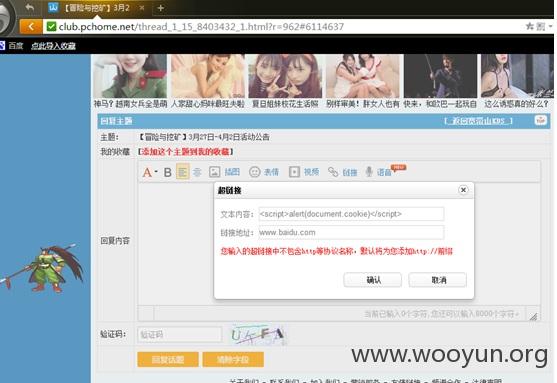Viewport: 557px width, 383px height.
Task: Expand font color dropdown arrow
Action: (x=156, y=172)
